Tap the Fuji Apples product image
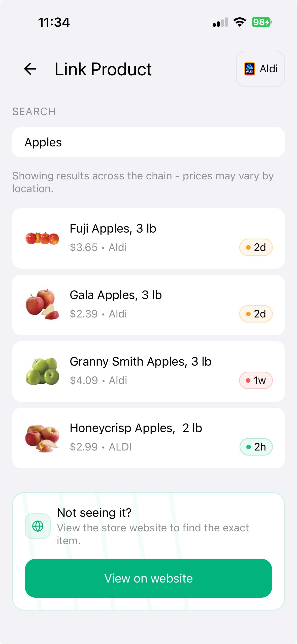The width and height of the screenshot is (297, 644). pyautogui.click(x=42, y=238)
